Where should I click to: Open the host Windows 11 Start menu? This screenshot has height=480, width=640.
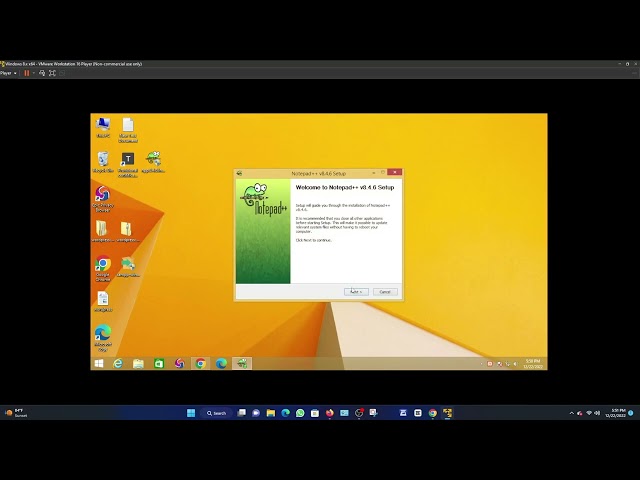191,413
